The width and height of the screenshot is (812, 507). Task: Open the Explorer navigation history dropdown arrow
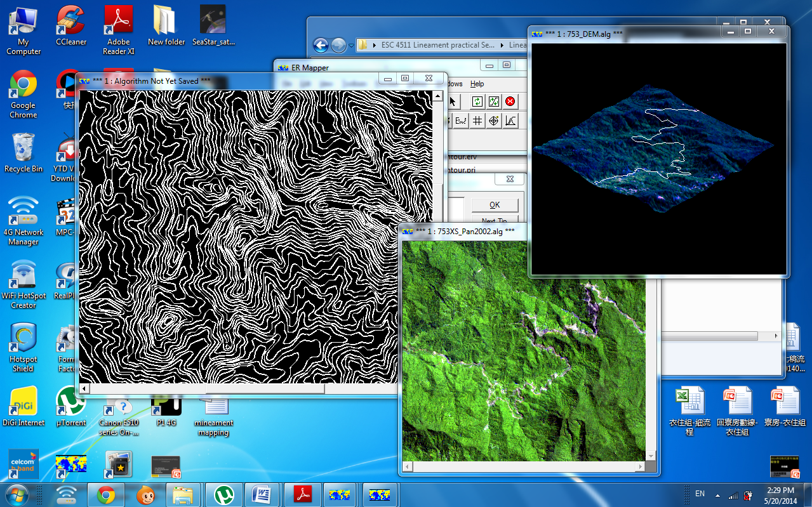coord(351,46)
